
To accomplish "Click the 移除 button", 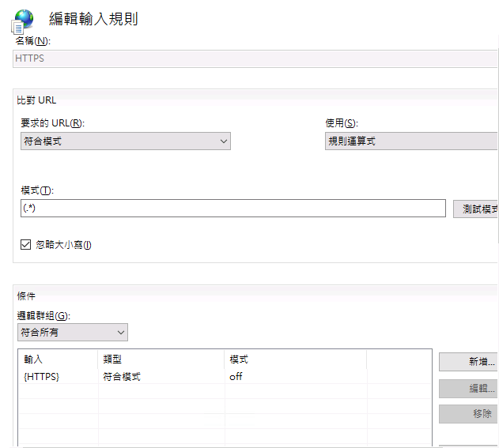I will [x=468, y=414].
